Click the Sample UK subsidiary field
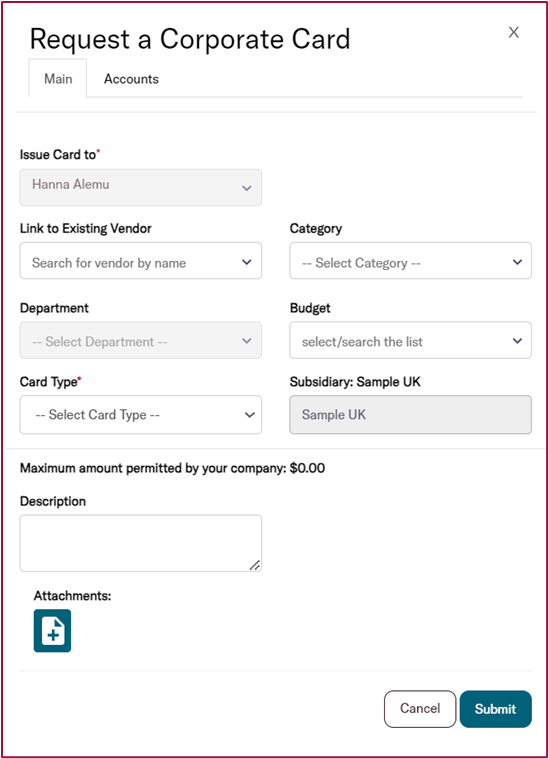The width and height of the screenshot is (549, 759). point(411,415)
